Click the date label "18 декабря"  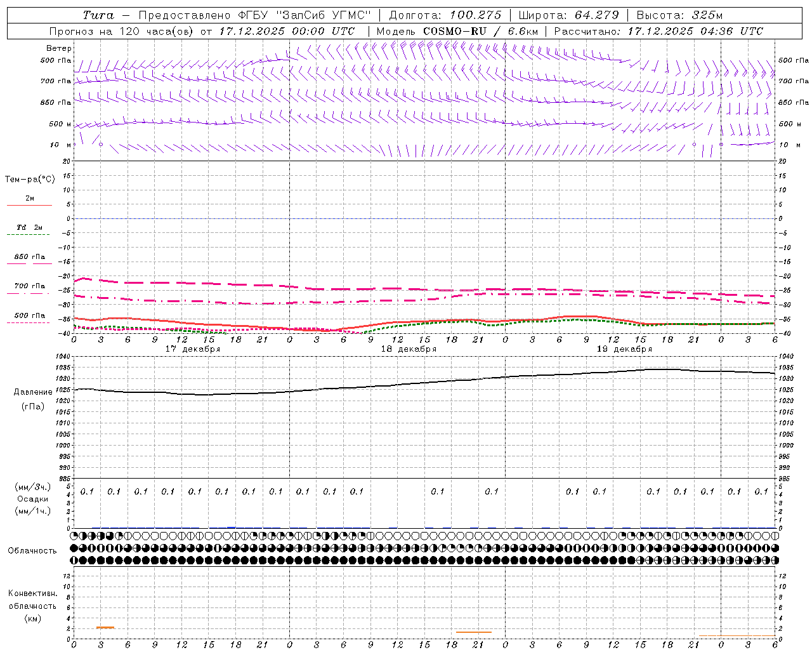click(409, 349)
